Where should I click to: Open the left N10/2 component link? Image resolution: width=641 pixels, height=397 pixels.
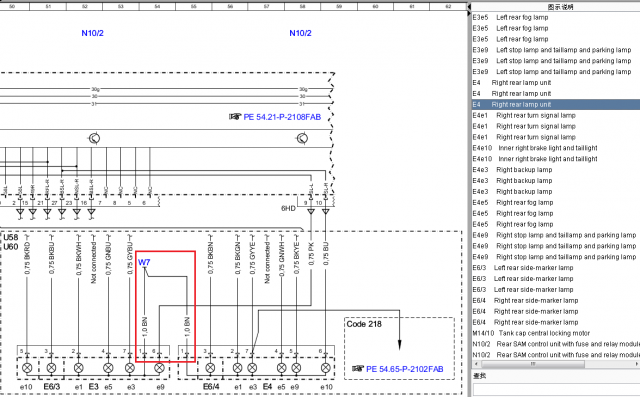click(x=92, y=33)
